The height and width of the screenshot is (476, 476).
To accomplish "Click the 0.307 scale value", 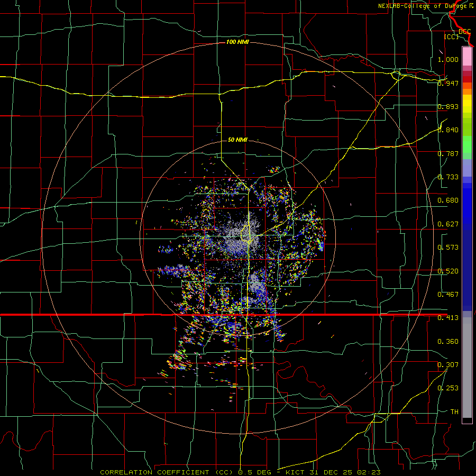I will (x=448, y=365).
